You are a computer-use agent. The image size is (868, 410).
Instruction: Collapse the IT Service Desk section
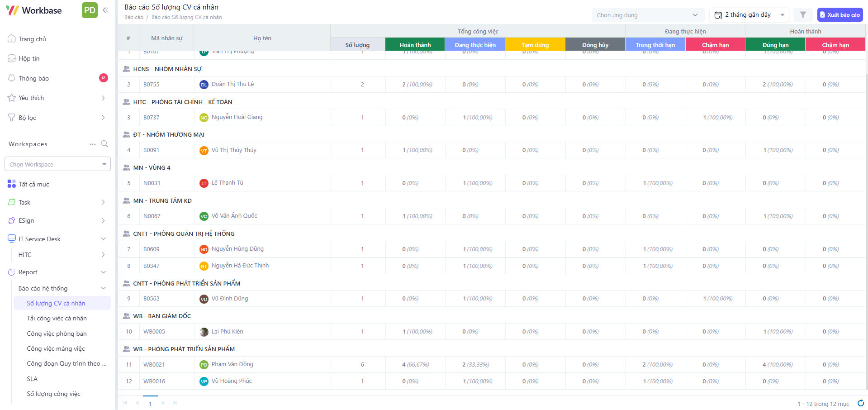point(103,239)
